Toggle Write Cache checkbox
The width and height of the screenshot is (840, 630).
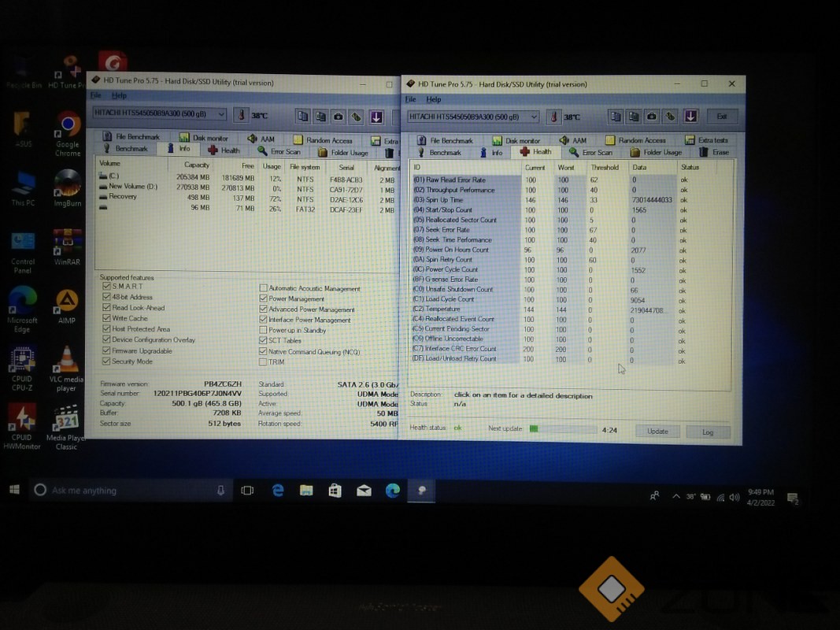coord(106,318)
